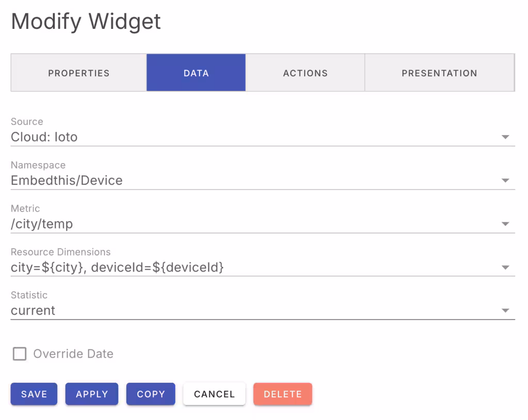Go to the Presentation tab

[439, 73]
